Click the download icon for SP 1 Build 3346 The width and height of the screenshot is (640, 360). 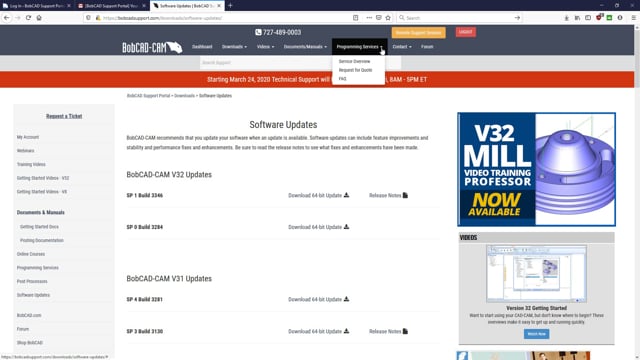point(346,195)
